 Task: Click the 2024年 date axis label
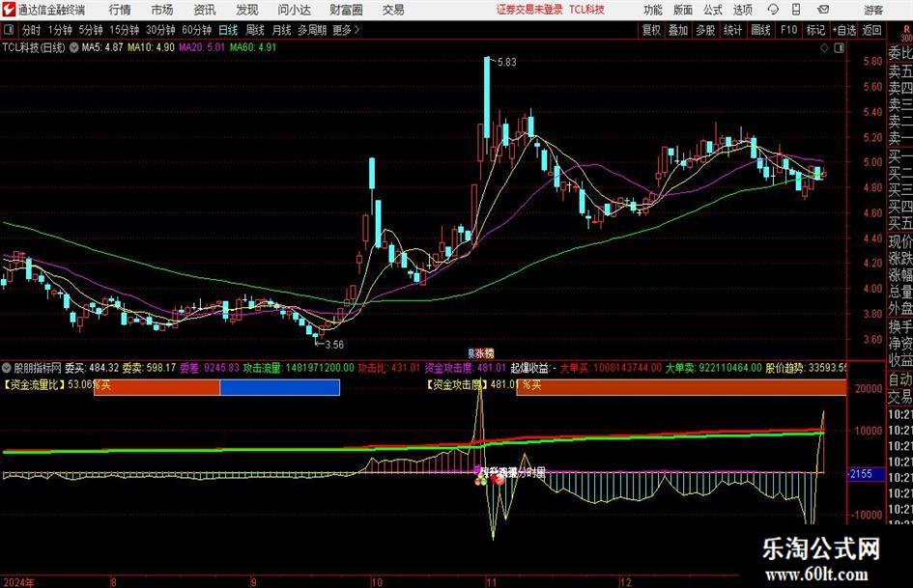tap(19, 581)
